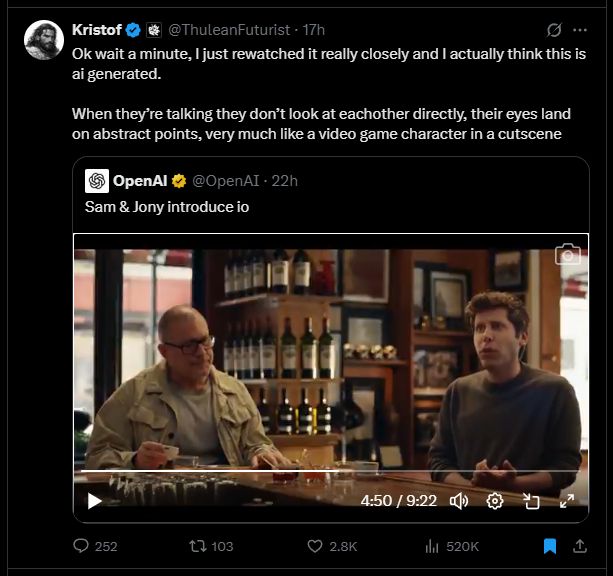Remove bookmark from this post

[549, 546]
